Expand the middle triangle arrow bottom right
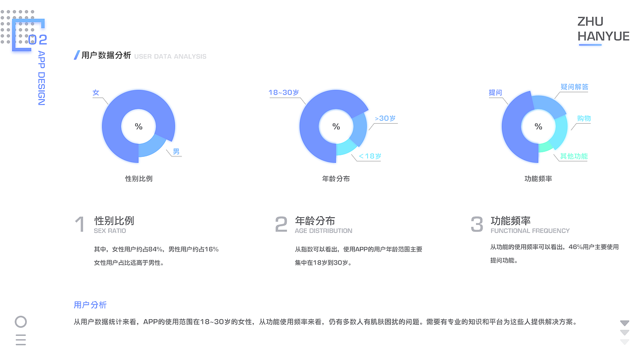644x362 pixels. point(624,332)
